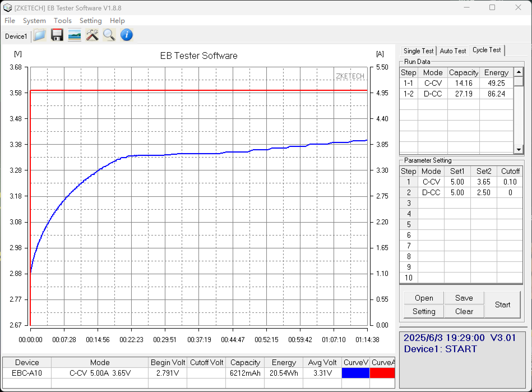Click the Start button

point(503,305)
